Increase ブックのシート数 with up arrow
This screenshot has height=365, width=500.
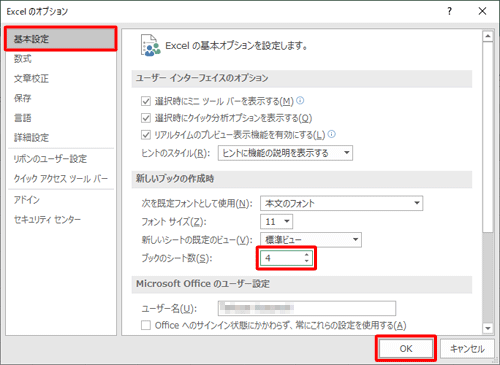tap(306, 255)
